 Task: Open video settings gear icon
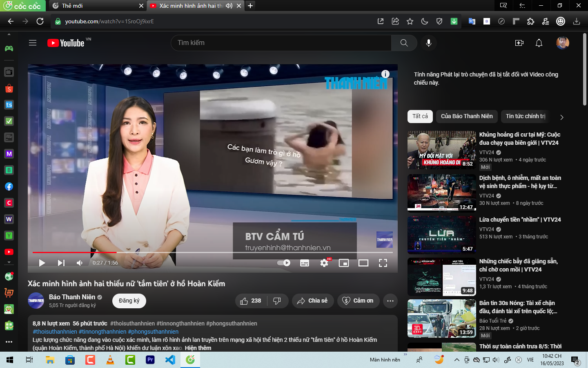click(324, 263)
